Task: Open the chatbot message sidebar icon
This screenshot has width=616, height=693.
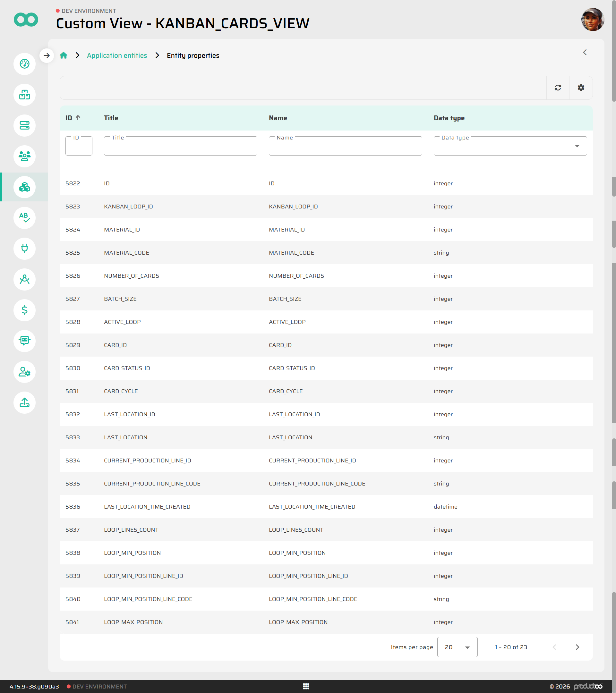Action: (24, 341)
